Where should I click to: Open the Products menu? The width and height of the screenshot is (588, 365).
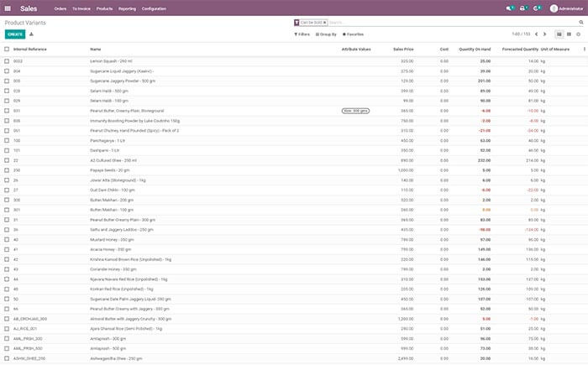point(104,8)
